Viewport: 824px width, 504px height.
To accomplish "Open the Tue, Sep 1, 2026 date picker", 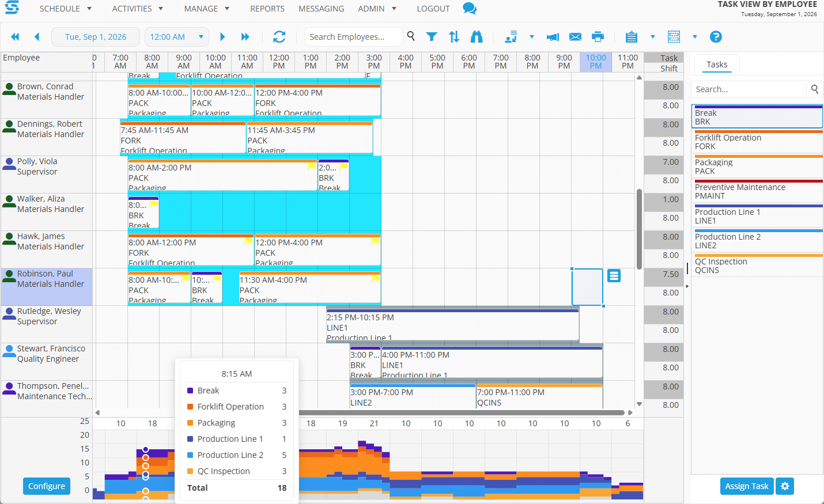I will (96, 37).
